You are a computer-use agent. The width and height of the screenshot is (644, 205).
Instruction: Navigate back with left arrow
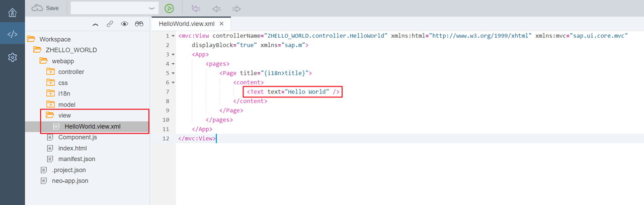tap(216, 9)
